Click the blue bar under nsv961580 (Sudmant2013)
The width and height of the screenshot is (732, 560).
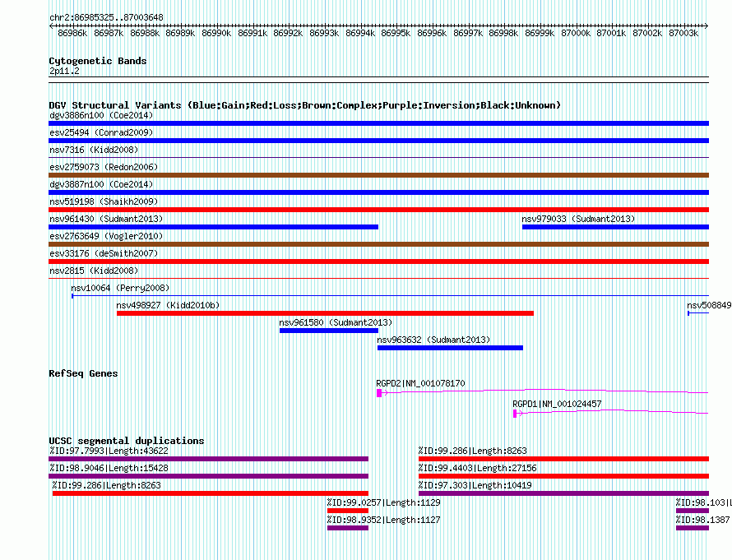[x=329, y=331]
